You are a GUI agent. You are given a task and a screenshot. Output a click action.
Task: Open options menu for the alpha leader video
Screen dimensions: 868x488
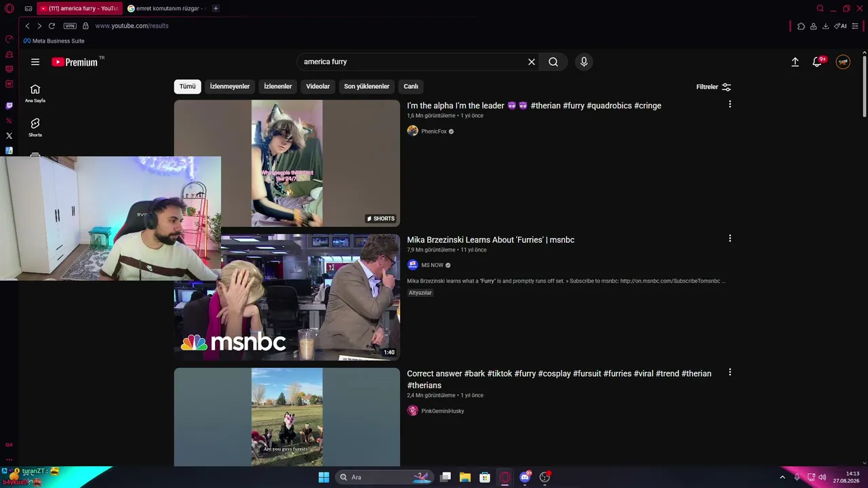730,104
